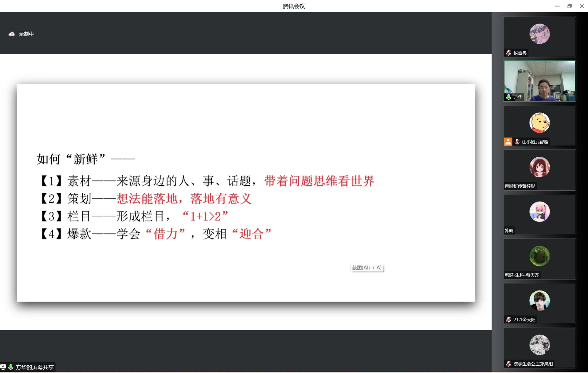This screenshot has height=373, width=588.
Task: Click green mic icon in 方华的屏幕共享 label
Action: [x=11, y=367]
